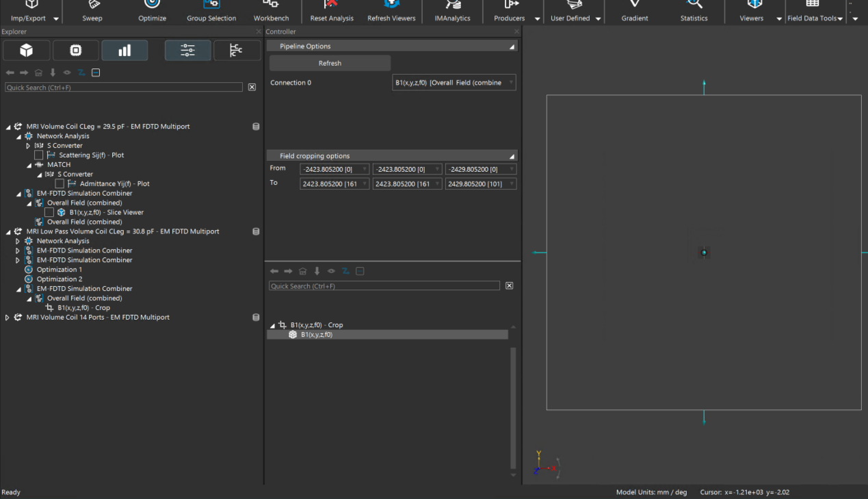Switch to Simulation tab with chip icon

76,50
